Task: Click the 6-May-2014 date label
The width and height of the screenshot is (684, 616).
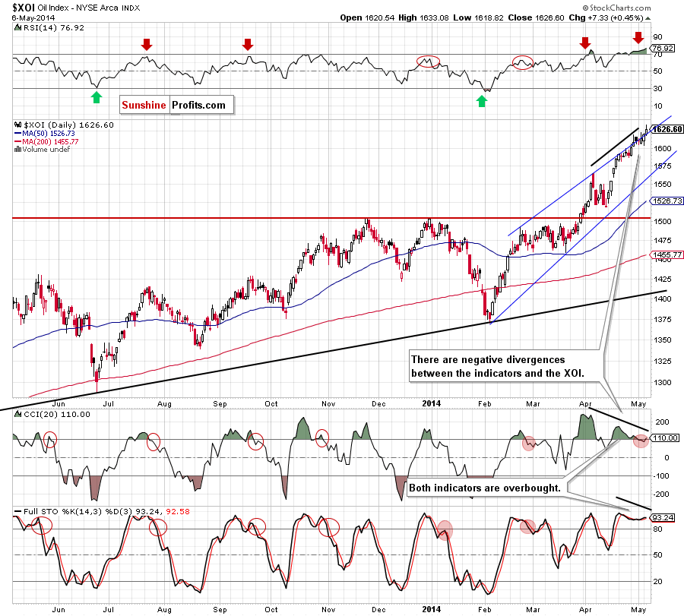Action: pos(33,18)
